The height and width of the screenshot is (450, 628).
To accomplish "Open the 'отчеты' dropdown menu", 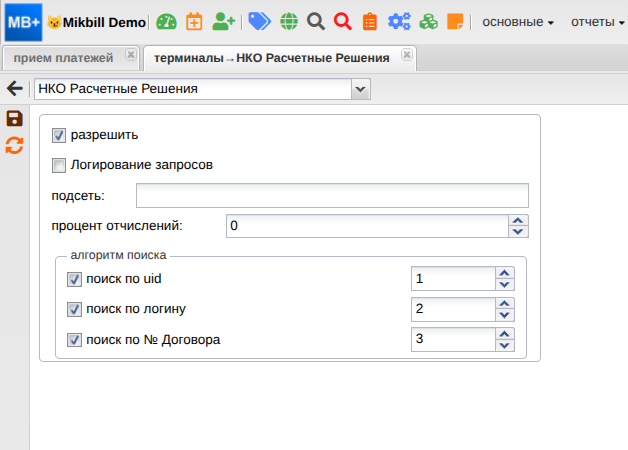I will (x=598, y=22).
